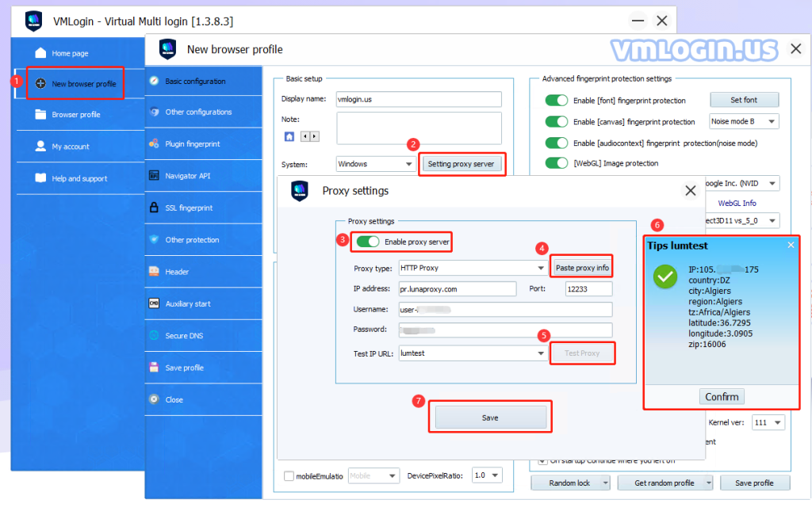The image size is (812, 515).
Task: Toggle audiocontext fingerprint protection switch
Action: tap(556, 143)
